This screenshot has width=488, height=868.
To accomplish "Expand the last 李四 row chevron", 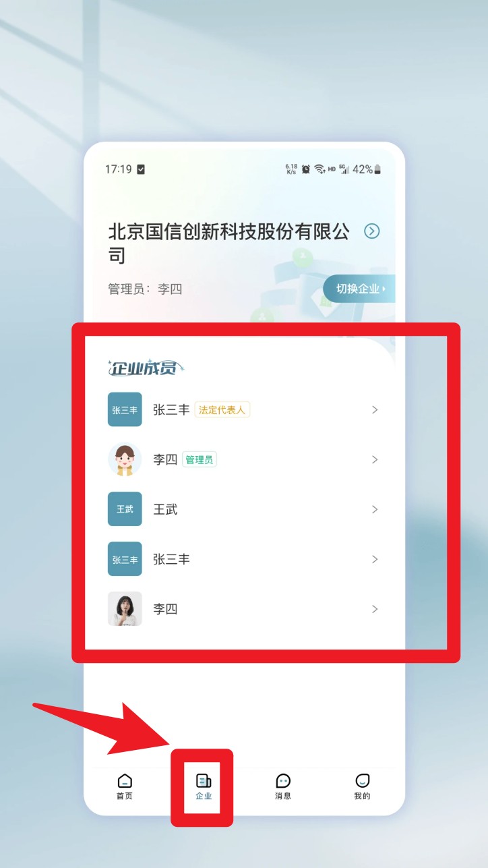I will coord(375,609).
